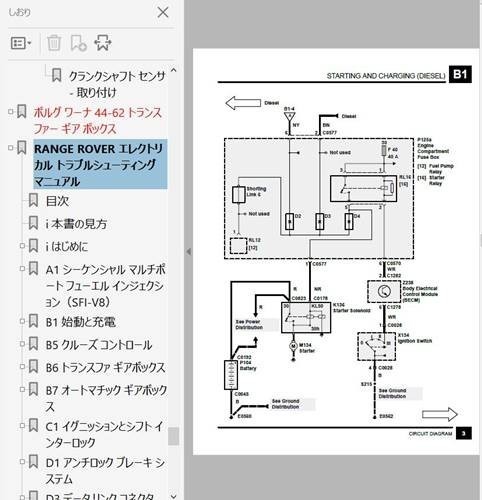Click the See Power Distribution reference
482x500 pixels.
249,325
